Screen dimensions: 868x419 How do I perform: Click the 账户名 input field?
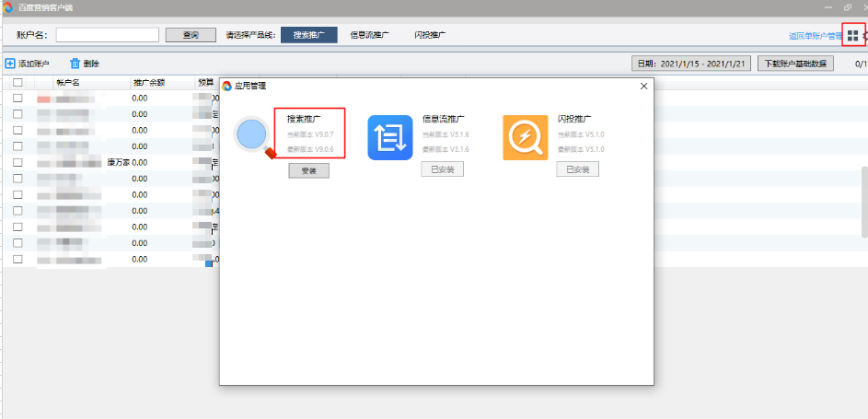pos(107,35)
